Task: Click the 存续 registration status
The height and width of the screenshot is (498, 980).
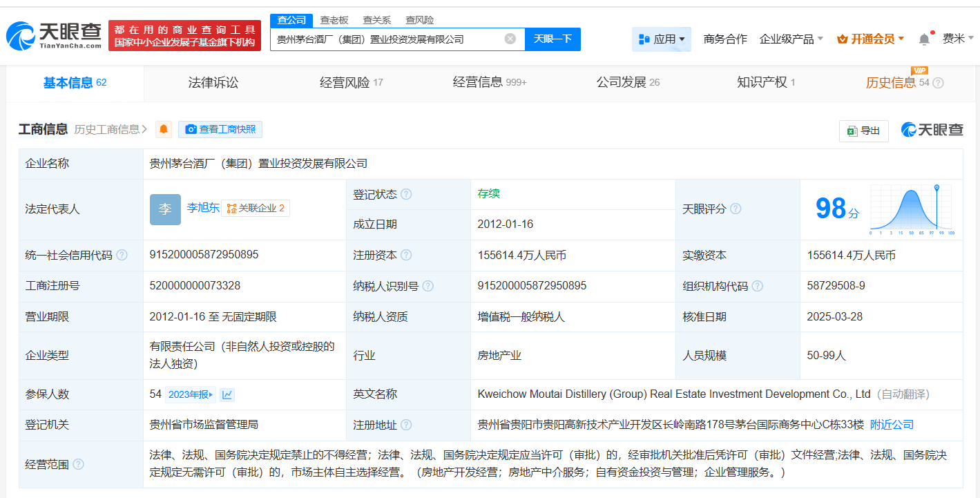Action: point(488,194)
